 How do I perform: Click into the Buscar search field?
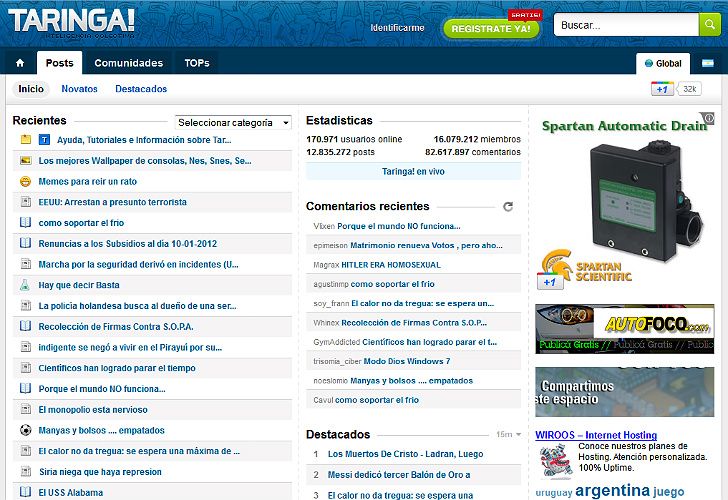tap(626, 25)
